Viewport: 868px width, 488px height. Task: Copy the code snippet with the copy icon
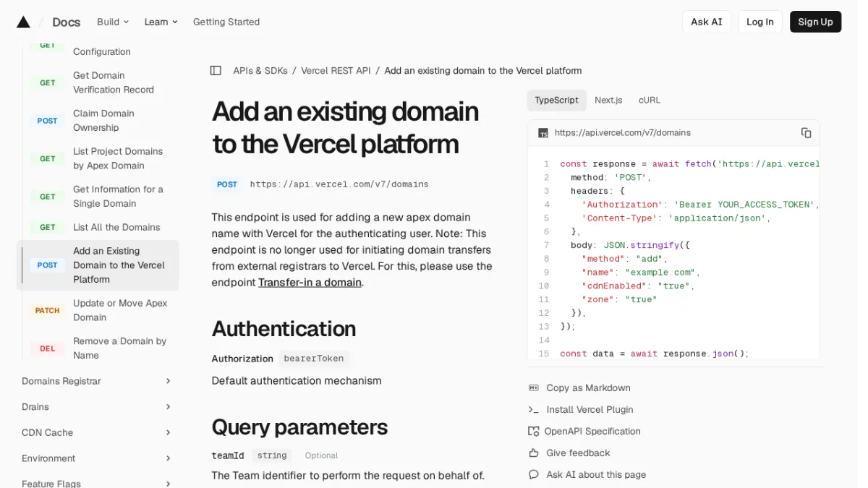(x=806, y=133)
